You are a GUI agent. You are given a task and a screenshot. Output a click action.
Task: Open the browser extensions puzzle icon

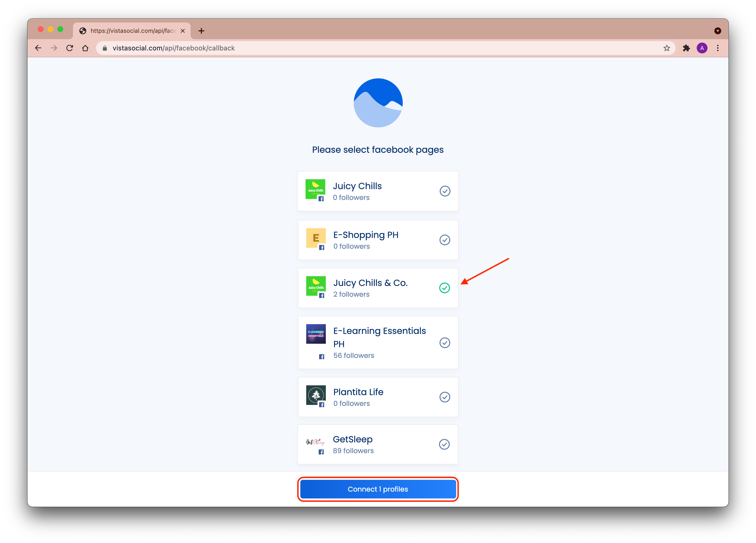(686, 48)
